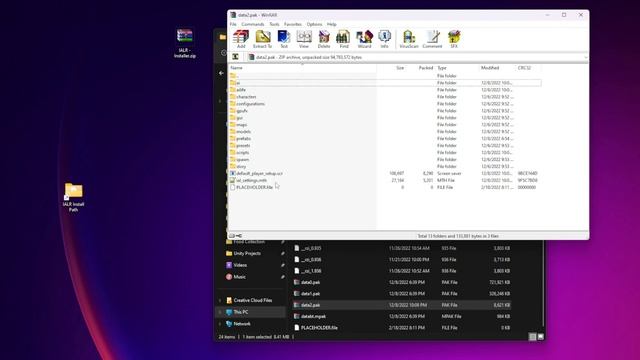The height and width of the screenshot is (360, 640).
Task: Launch the Wizard toolbar icon
Action: [364, 39]
